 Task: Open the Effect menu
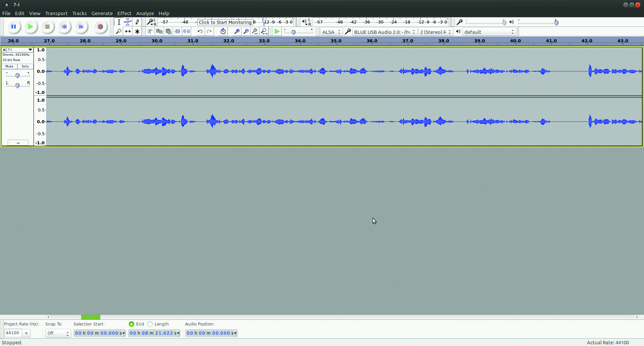pyautogui.click(x=124, y=13)
